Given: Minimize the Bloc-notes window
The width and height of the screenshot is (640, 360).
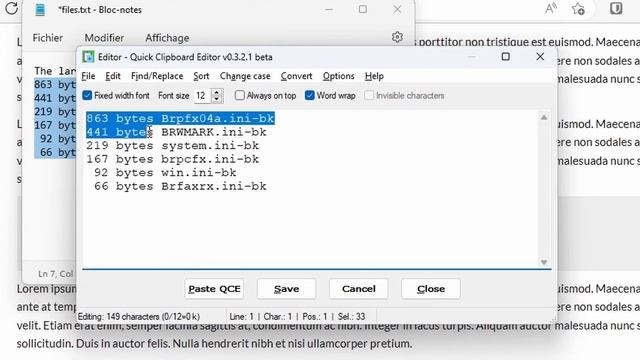Looking at the screenshot, I should pyautogui.click(x=329, y=9).
